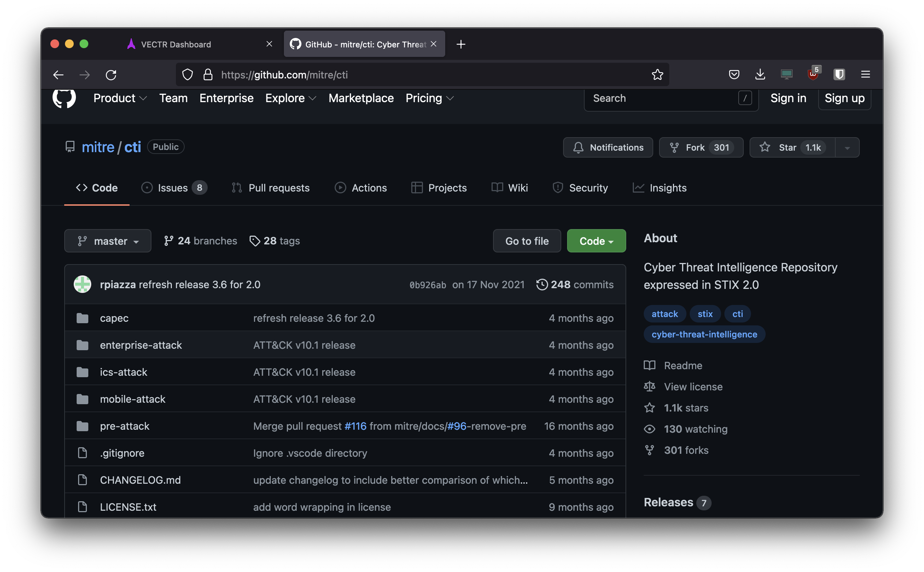Open pull request #116 link

click(355, 426)
